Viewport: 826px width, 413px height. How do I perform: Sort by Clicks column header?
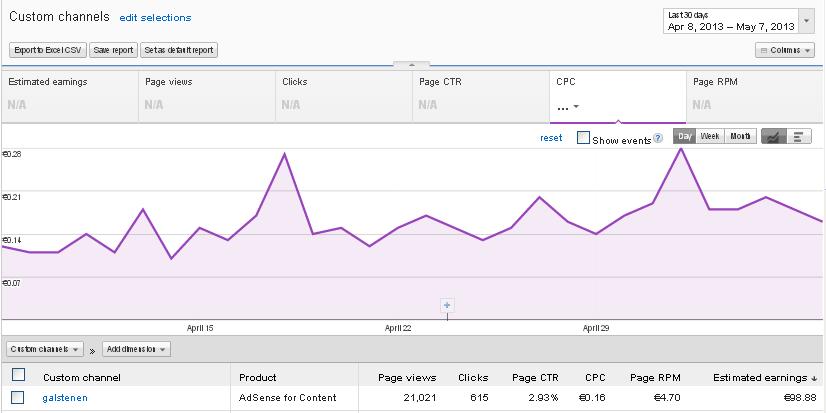[473, 378]
